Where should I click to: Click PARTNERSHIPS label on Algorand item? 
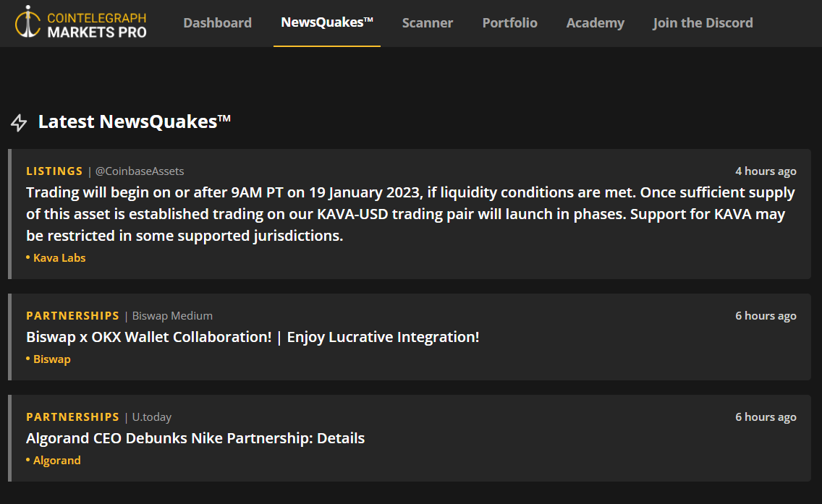(72, 417)
